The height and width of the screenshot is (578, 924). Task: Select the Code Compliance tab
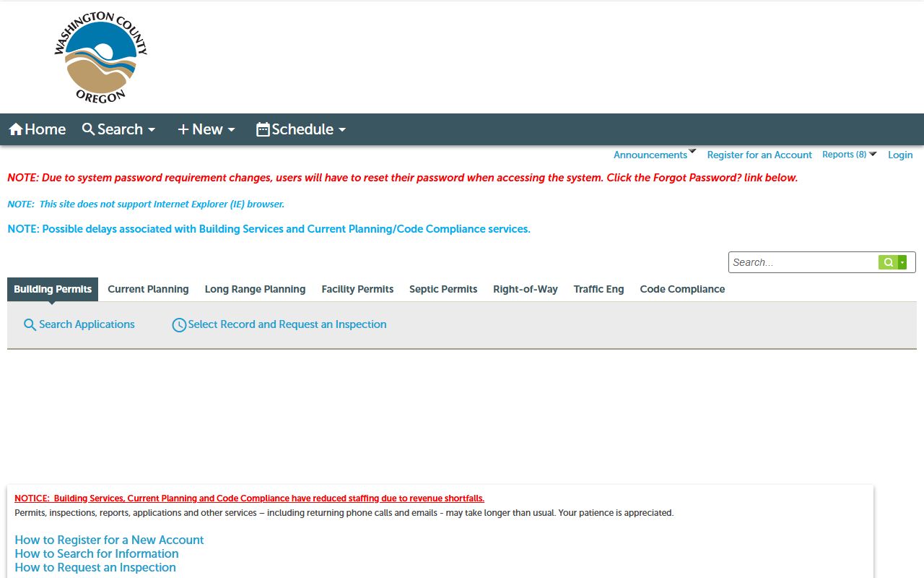682,289
